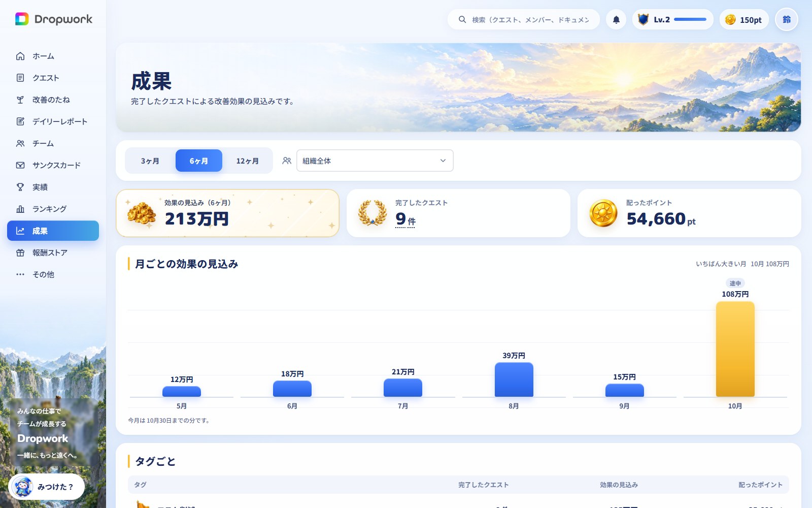The image size is (812, 508).
Task: Click the デイリーレポート edit icon
Action: [20, 121]
